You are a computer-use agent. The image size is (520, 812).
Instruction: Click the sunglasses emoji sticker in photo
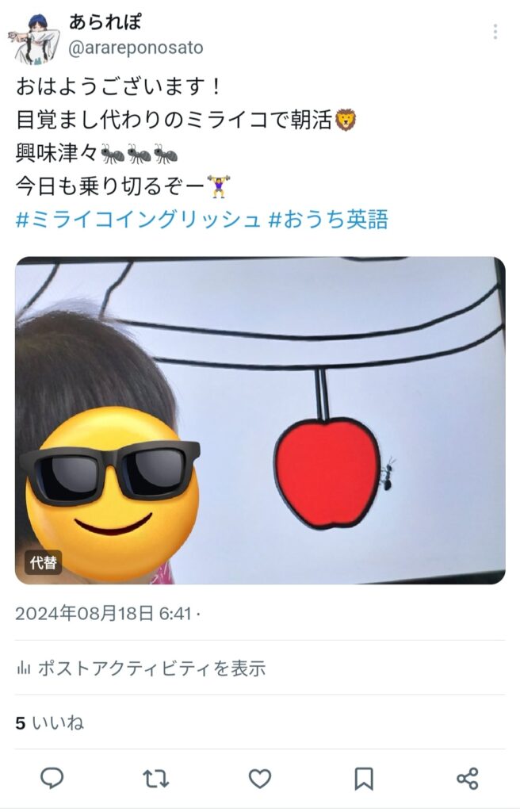(x=111, y=492)
